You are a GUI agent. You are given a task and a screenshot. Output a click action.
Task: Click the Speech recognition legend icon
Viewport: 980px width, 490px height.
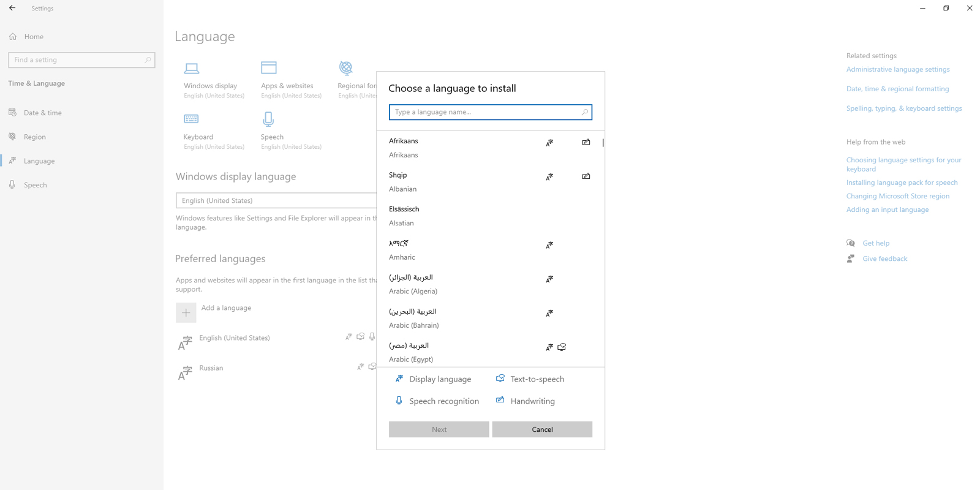pyautogui.click(x=399, y=401)
